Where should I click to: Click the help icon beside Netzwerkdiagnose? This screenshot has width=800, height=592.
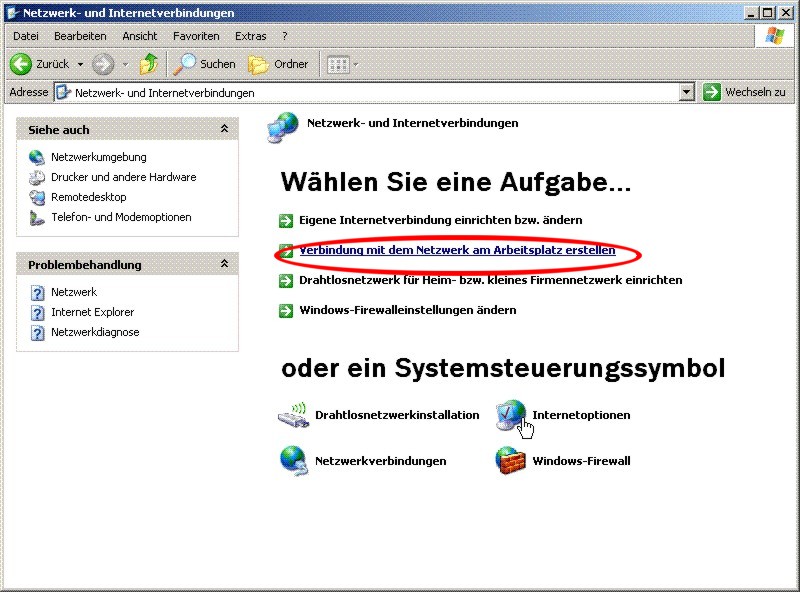pos(37,333)
